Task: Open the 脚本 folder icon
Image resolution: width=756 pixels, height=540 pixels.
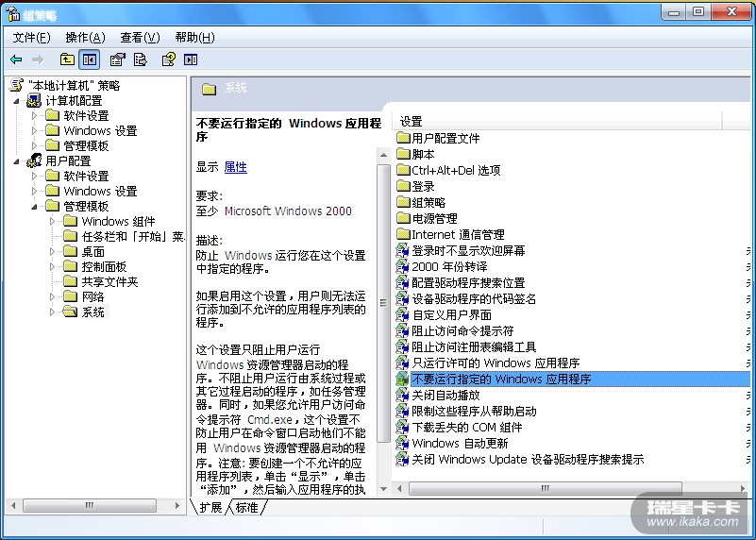Action: [x=403, y=154]
